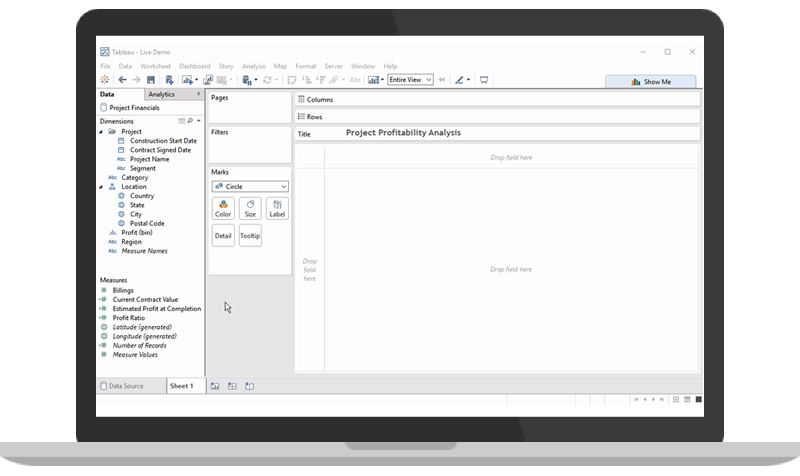
Task: Open the Show/Hide Cards dropdown arrow
Action: point(383,80)
